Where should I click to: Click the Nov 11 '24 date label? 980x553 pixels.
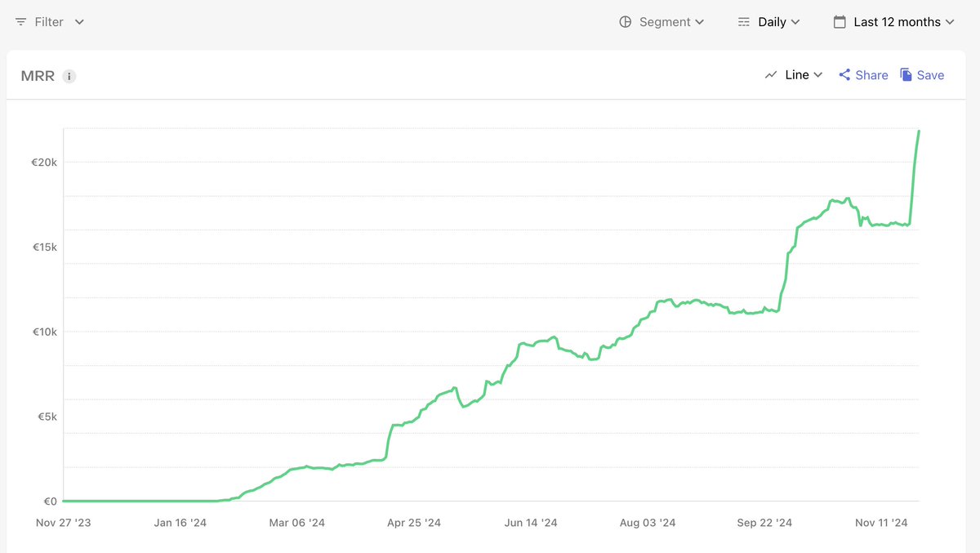click(x=881, y=523)
